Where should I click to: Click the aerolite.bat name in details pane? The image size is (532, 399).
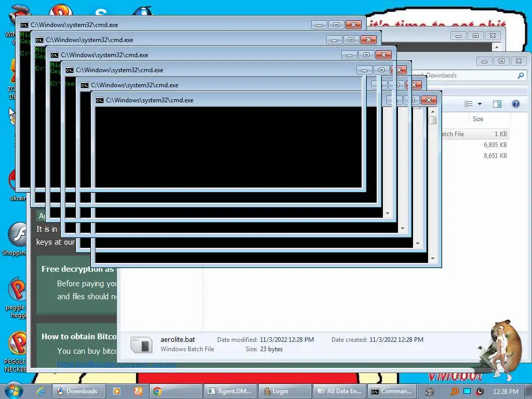tap(178, 339)
